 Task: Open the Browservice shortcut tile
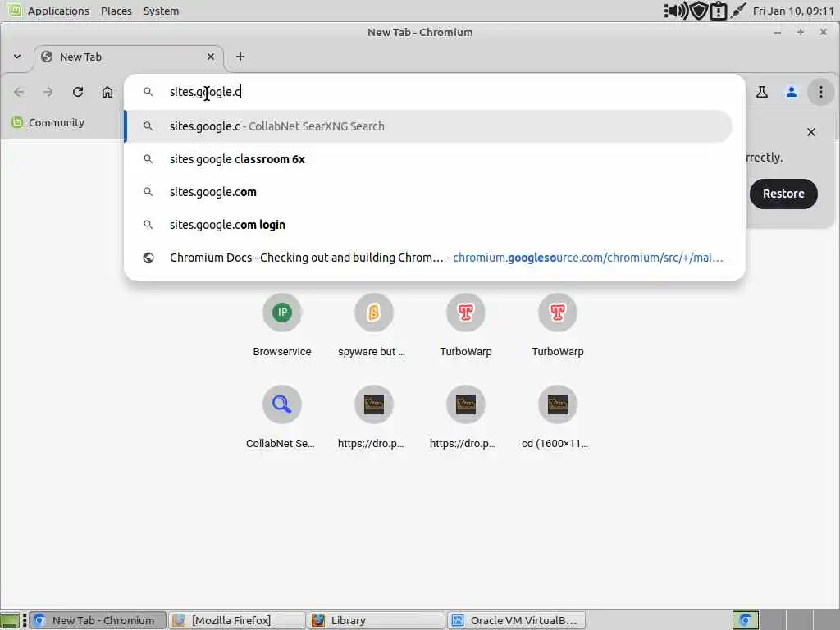(282, 326)
